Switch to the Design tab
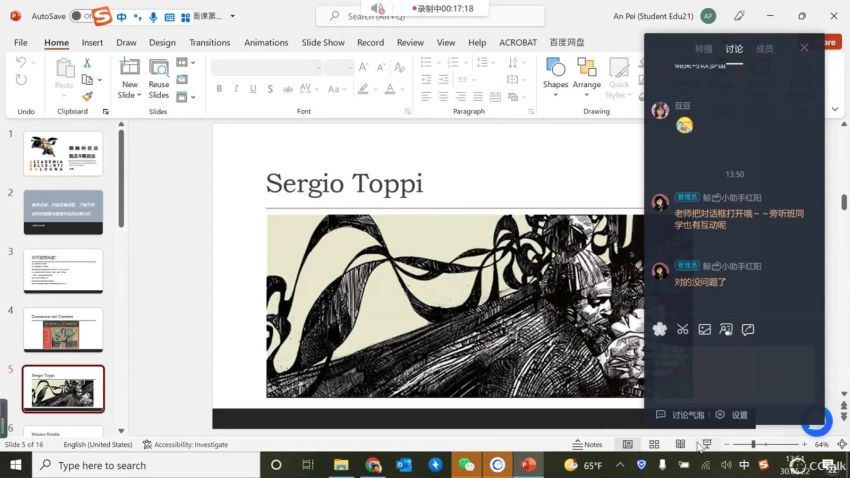The width and height of the screenshot is (850, 478). (162, 42)
